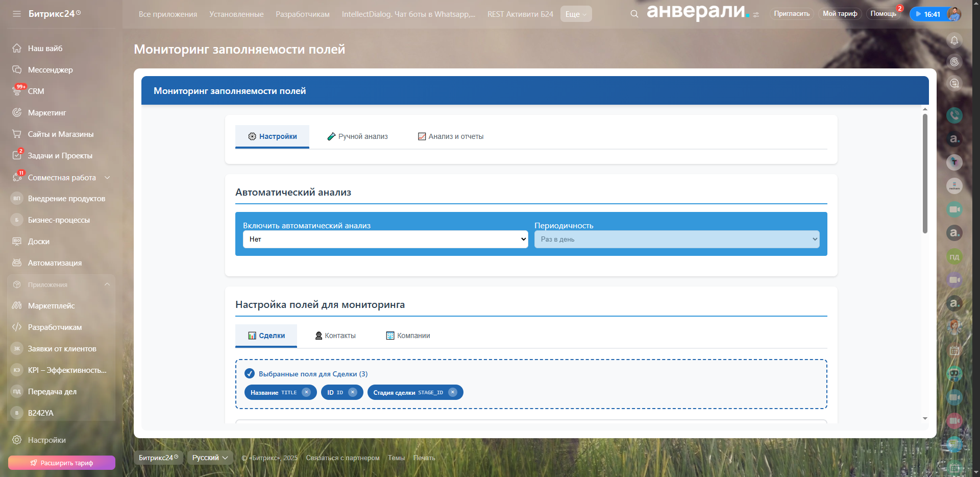Open the Настройки gear icon in sidebar
This screenshot has width=980, height=477.
17,440
